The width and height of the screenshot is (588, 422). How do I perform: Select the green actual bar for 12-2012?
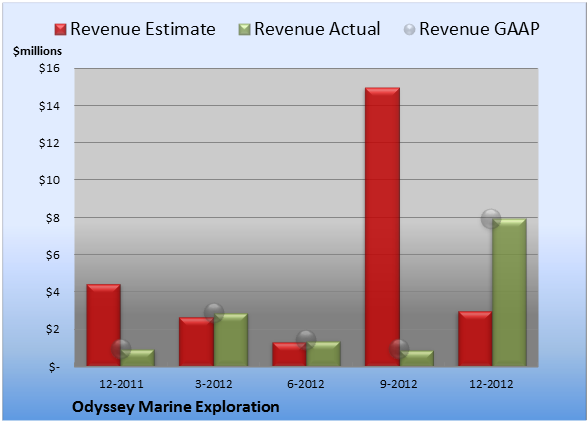tap(509, 293)
